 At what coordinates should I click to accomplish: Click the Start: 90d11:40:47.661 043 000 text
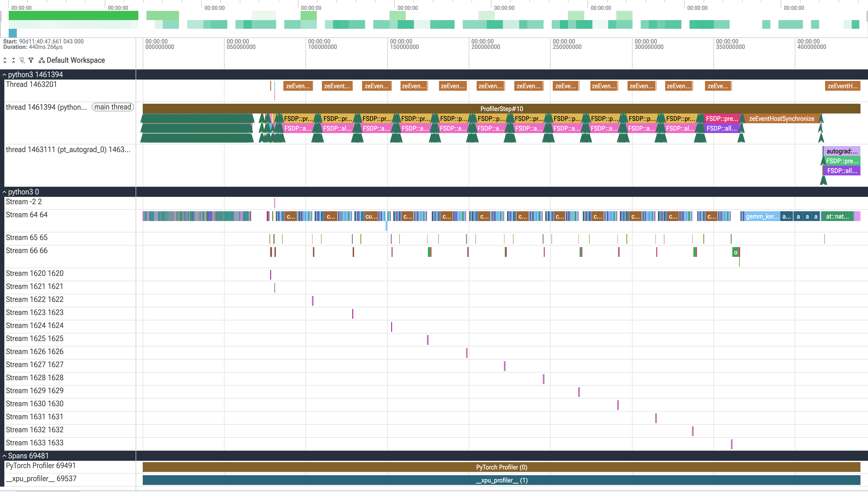43,41
